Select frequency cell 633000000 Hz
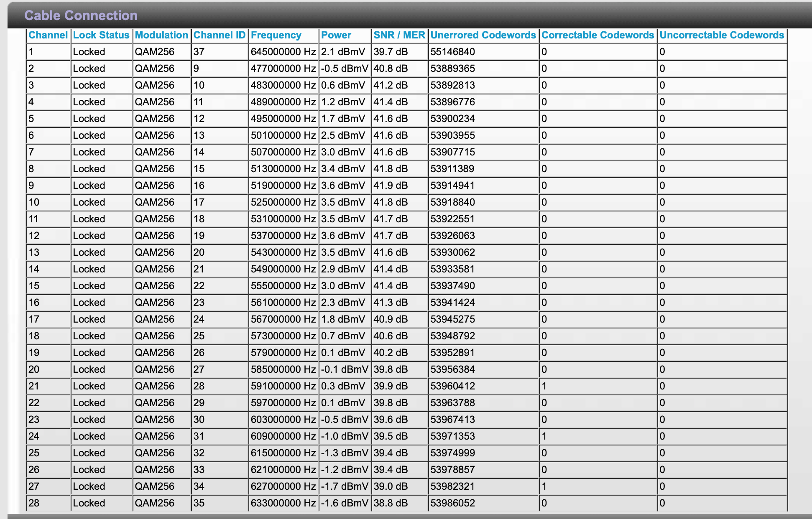The height and width of the screenshot is (519, 812). (x=283, y=503)
